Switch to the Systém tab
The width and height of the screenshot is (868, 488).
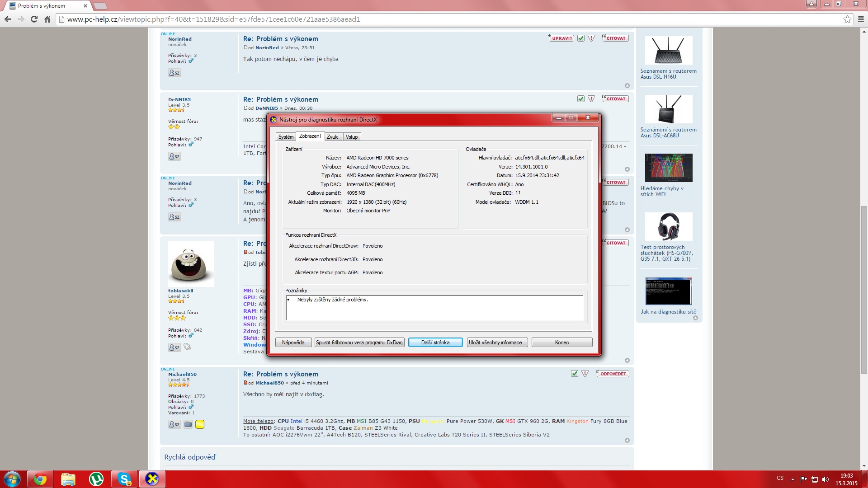286,137
